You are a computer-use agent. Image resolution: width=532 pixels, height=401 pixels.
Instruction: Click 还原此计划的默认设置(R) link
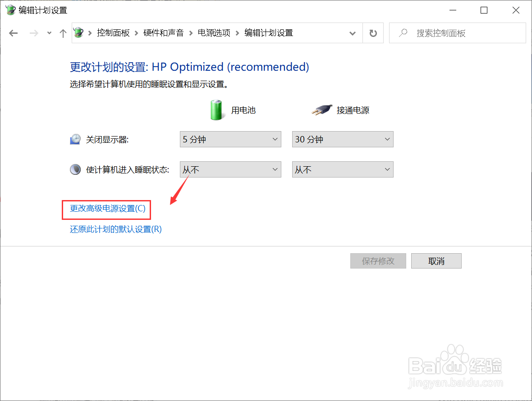coord(116,229)
